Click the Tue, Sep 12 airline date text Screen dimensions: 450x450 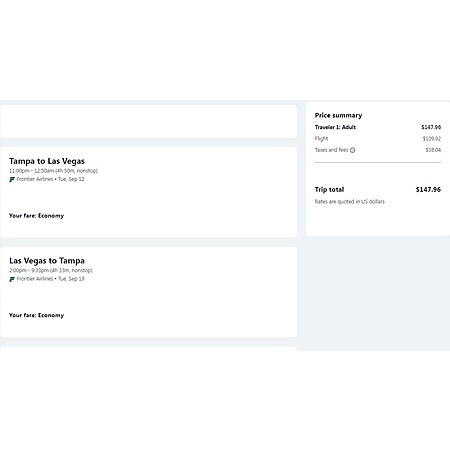tap(71, 179)
